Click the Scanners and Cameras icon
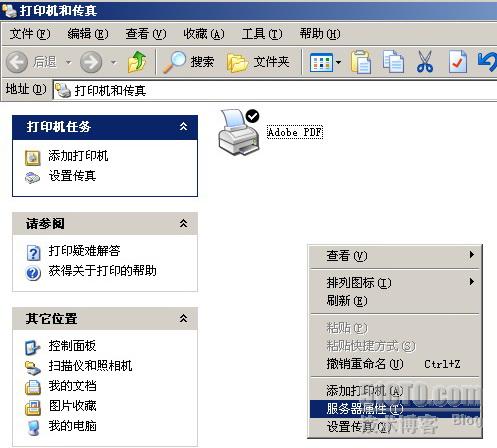This screenshot has width=497, height=448. 33,367
